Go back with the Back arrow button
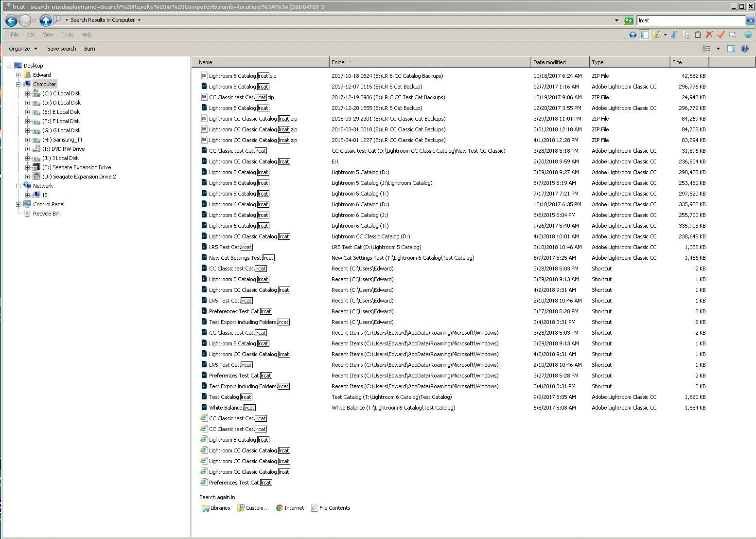756x539 pixels. point(11,20)
